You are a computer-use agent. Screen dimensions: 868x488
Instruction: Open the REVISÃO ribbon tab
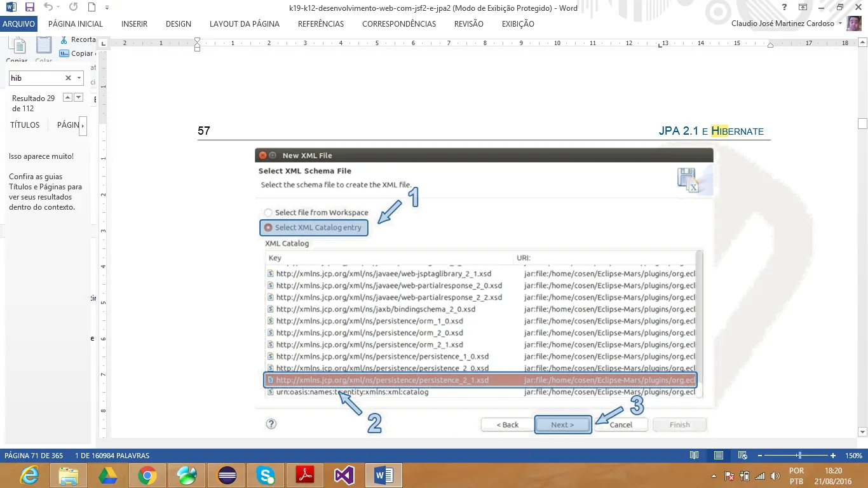pos(469,24)
